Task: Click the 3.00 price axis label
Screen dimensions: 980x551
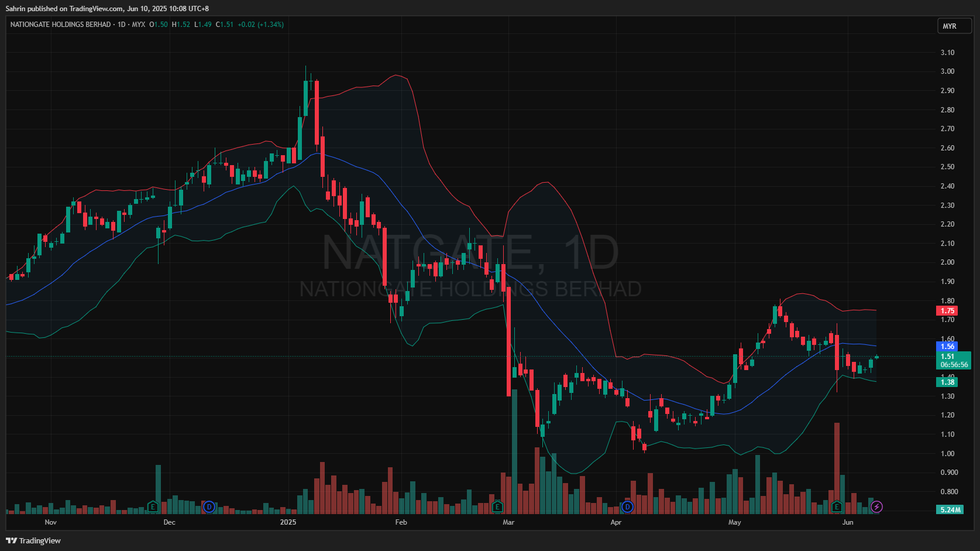Action: [947, 71]
